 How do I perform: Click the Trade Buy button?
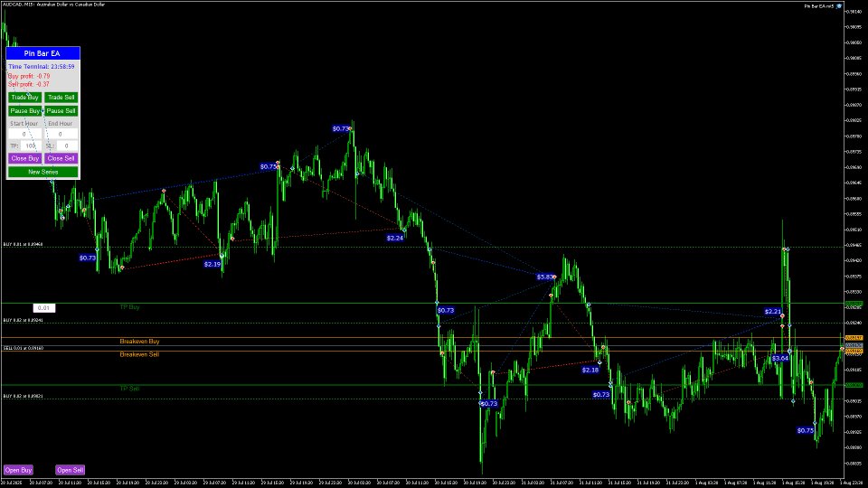[x=25, y=98]
